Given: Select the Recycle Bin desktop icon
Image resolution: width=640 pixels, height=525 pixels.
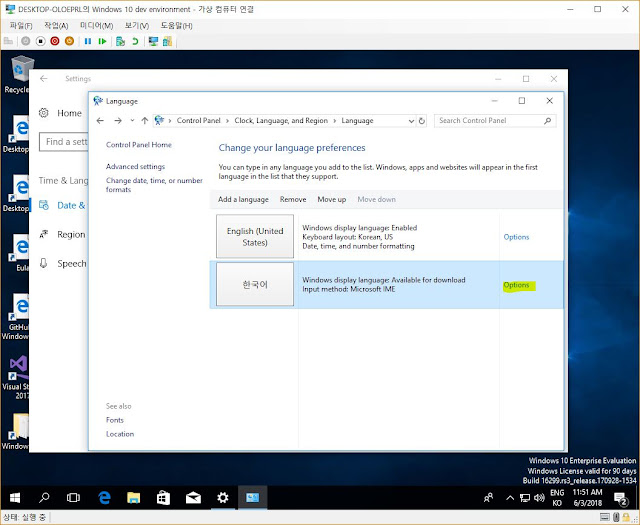Looking at the screenshot, I should pyautogui.click(x=17, y=75).
